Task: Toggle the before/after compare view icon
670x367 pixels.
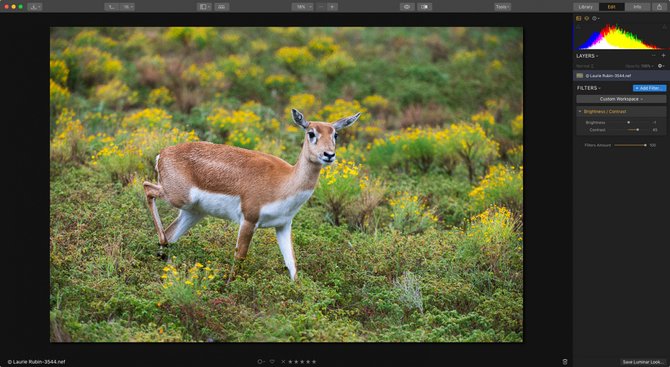Action: click(424, 7)
